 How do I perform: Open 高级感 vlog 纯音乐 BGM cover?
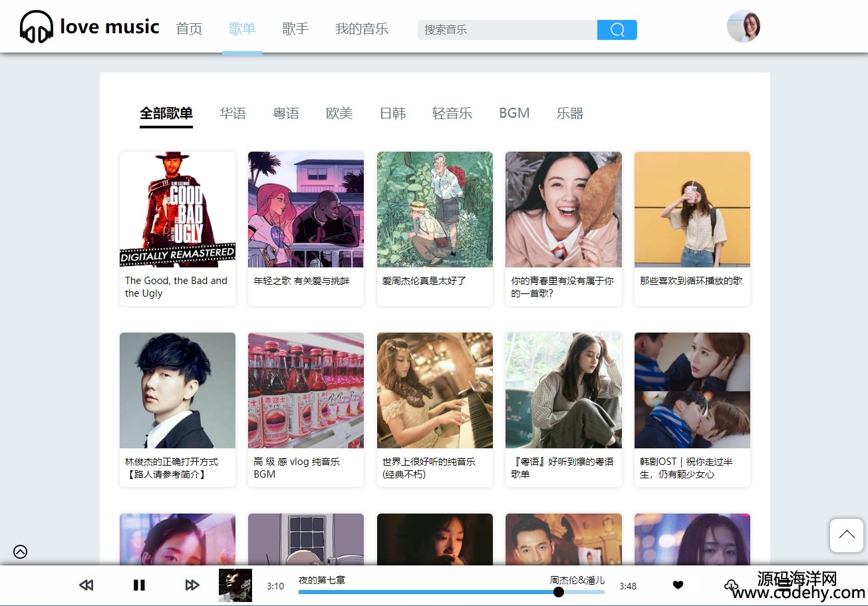306,390
